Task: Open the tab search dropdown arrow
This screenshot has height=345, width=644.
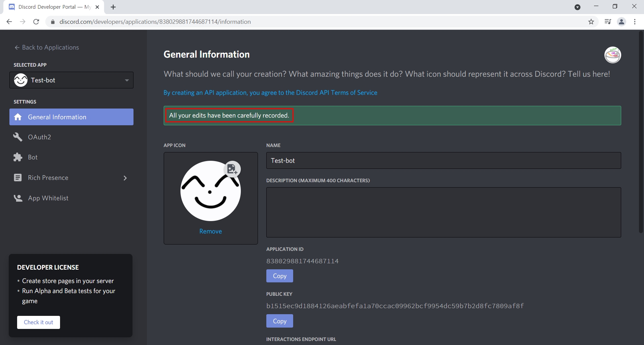Action: pos(577,7)
